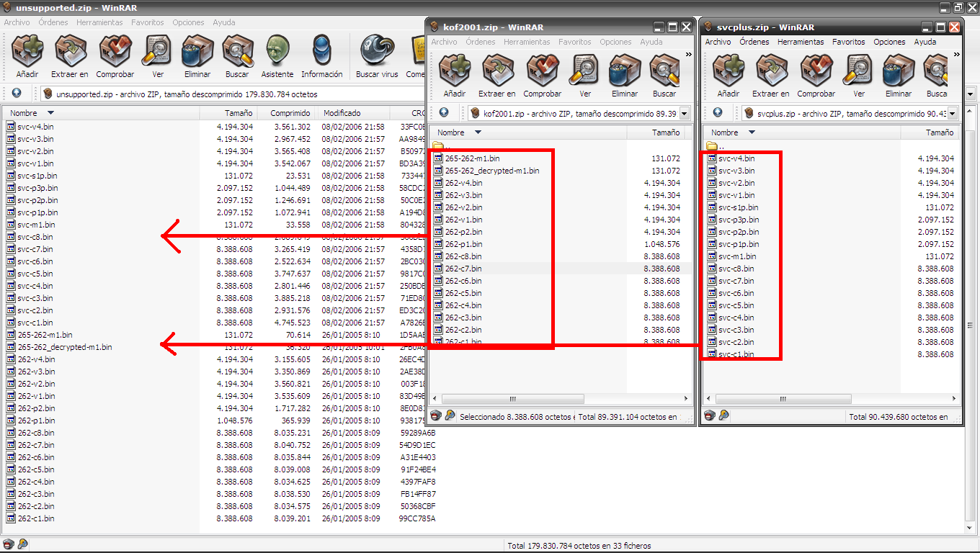Click Añadir icon in kof2001.zip window
The image size is (980, 553).
(x=454, y=71)
